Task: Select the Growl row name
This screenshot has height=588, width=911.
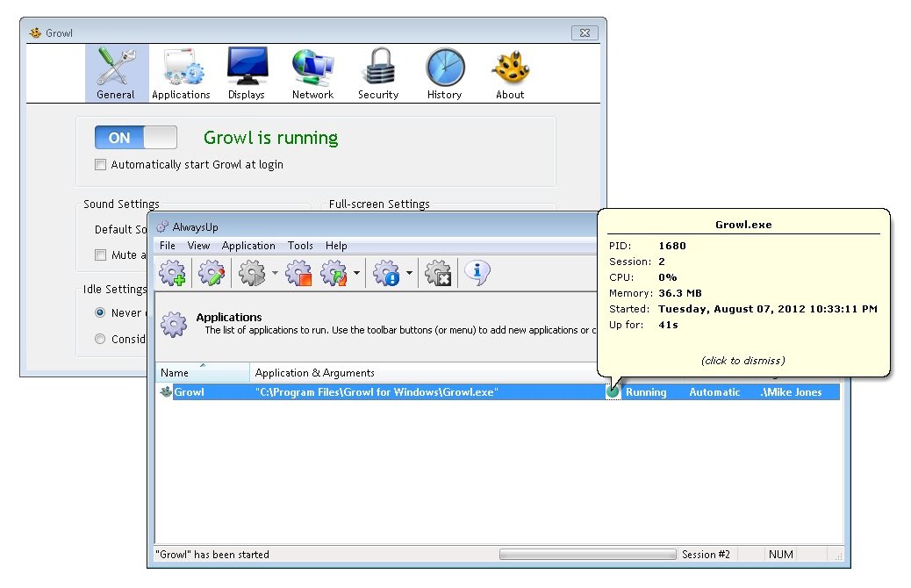Action: tap(190, 392)
